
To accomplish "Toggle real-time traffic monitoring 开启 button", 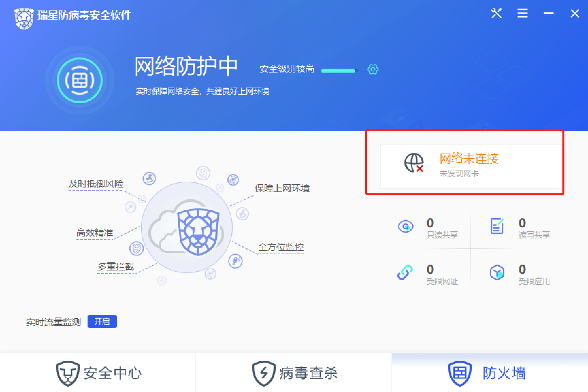I will [x=102, y=321].
